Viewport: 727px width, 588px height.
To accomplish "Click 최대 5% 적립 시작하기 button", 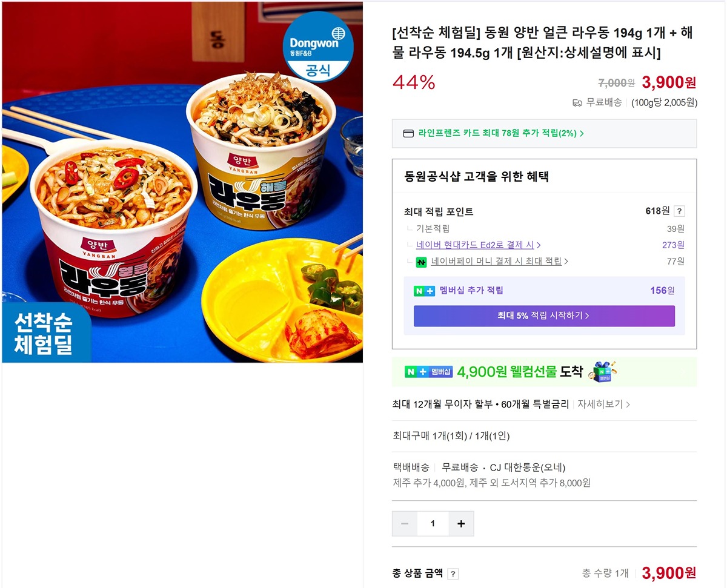I will click(x=544, y=316).
